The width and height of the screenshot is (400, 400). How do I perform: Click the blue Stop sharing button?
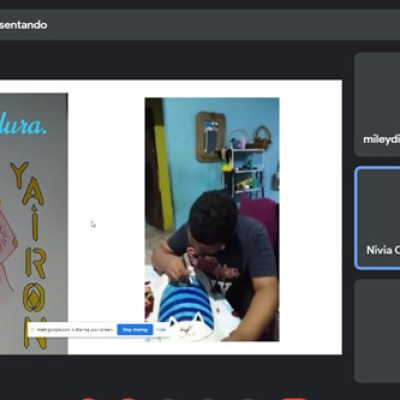click(x=135, y=330)
